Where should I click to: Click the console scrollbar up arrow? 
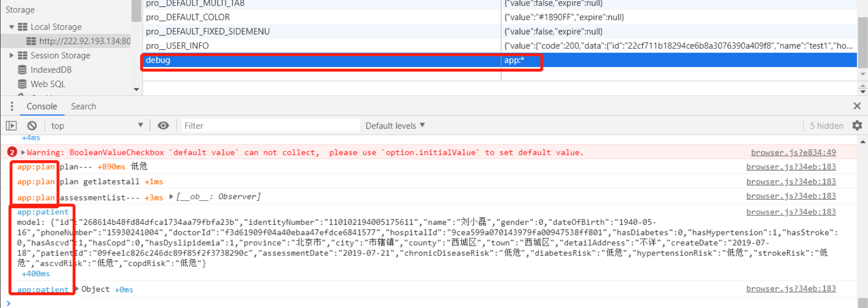coord(863,142)
